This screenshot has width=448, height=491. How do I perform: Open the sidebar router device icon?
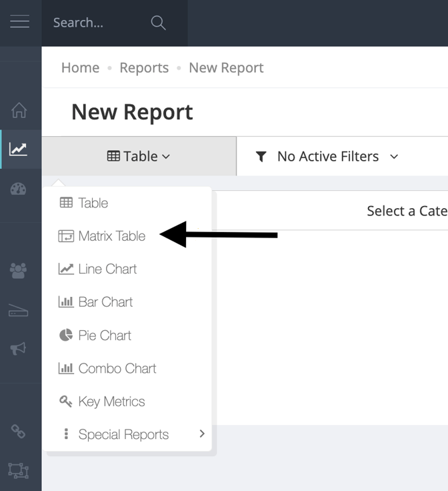[x=19, y=310]
